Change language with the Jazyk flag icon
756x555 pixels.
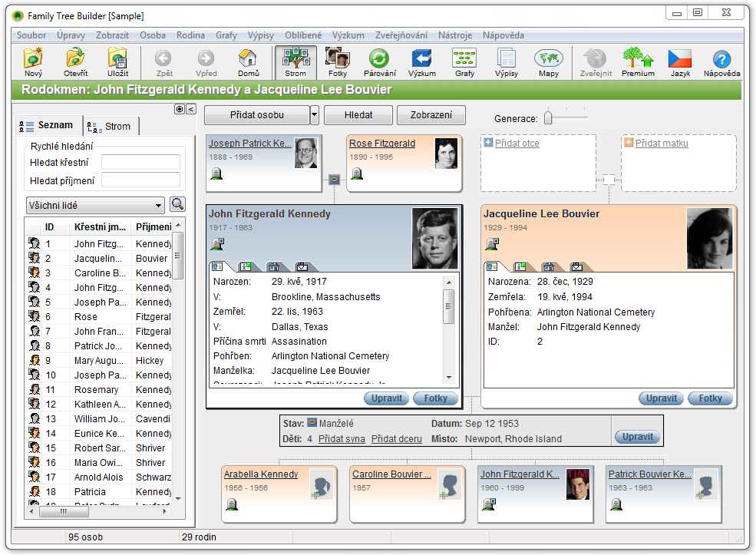[680, 62]
